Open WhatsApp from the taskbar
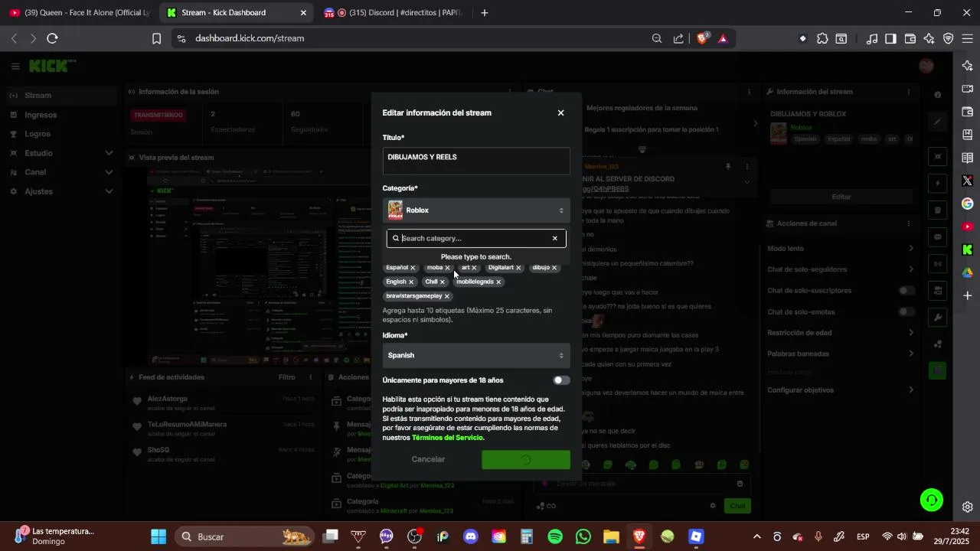The image size is (980, 551). [x=583, y=536]
